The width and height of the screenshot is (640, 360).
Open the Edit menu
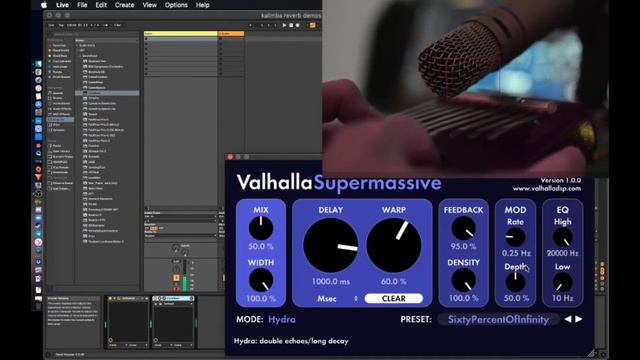click(101, 5)
